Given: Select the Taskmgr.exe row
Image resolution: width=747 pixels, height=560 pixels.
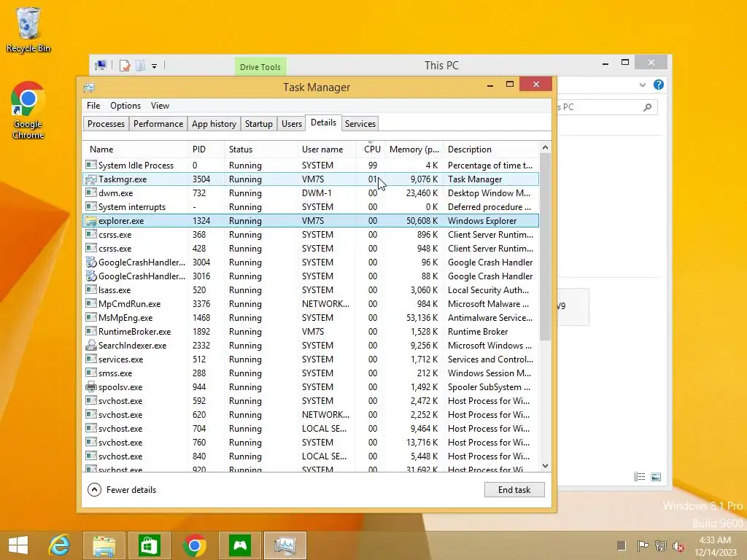Looking at the screenshot, I should coord(311,179).
